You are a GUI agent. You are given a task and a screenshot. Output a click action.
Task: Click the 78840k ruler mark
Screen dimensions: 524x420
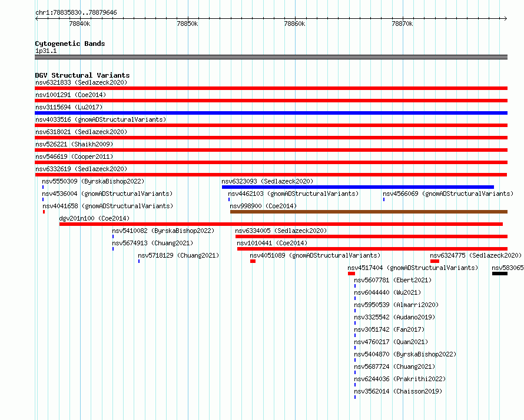[x=79, y=24]
